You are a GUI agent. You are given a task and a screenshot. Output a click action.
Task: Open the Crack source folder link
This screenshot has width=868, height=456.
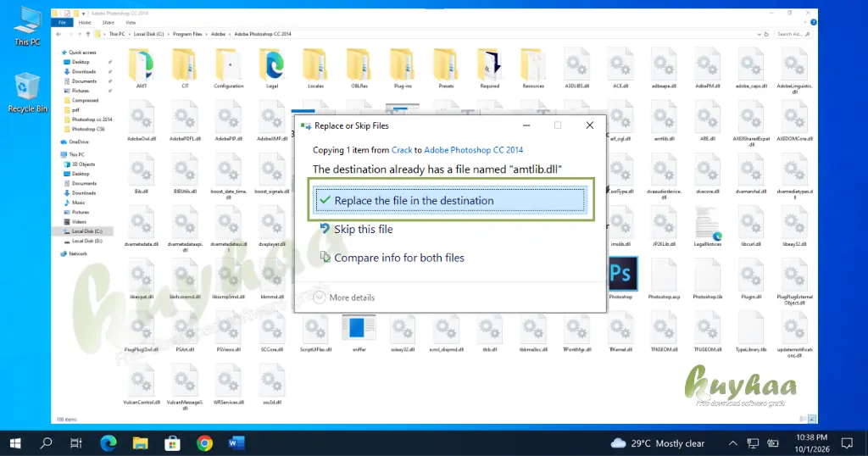pos(402,150)
